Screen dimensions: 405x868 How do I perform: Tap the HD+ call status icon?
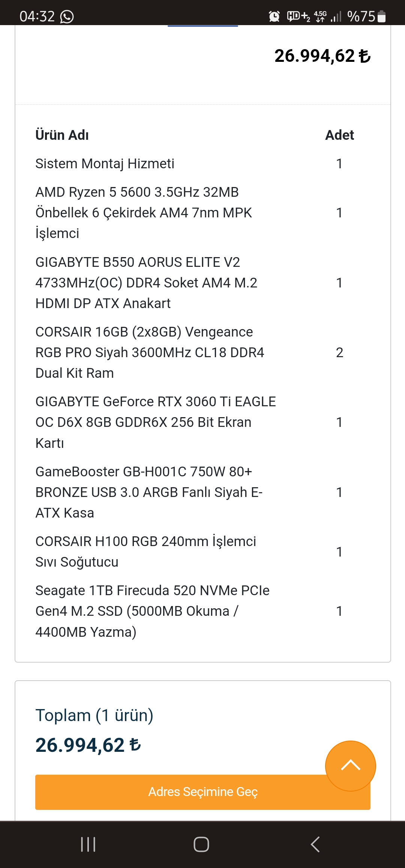point(298,16)
